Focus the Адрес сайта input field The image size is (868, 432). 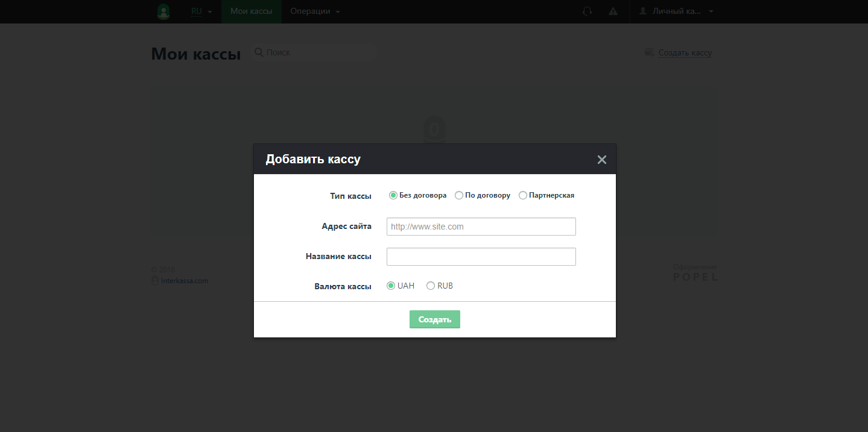[x=481, y=227]
